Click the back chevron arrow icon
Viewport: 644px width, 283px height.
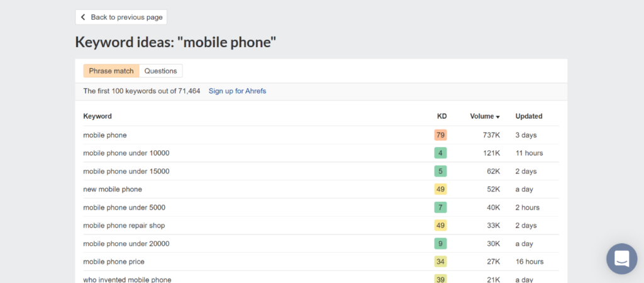(83, 17)
